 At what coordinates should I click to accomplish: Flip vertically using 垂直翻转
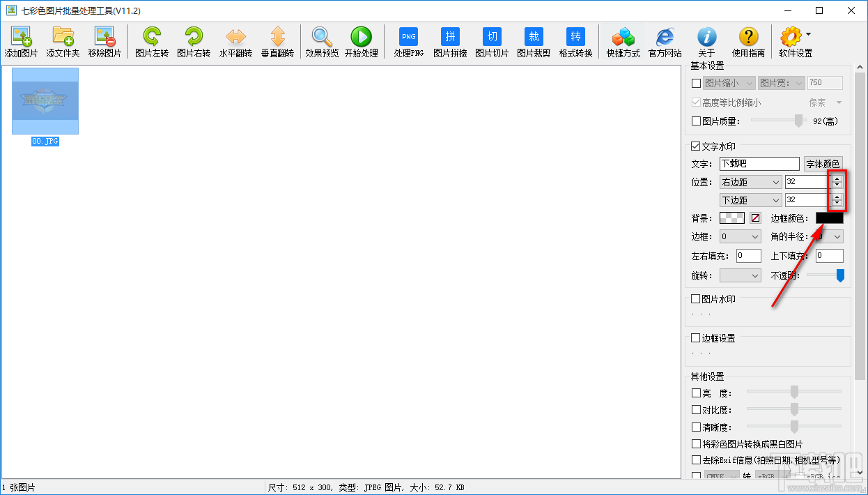pyautogui.click(x=277, y=36)
